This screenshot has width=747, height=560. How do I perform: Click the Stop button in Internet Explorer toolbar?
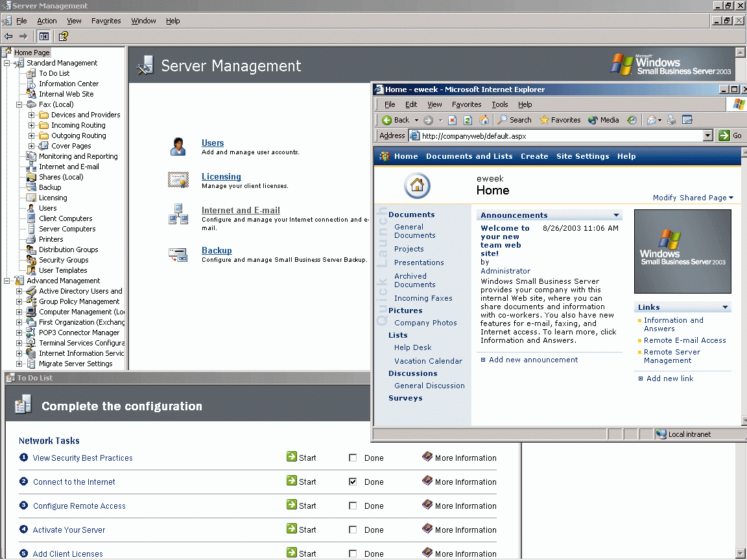tap(453, 121)
